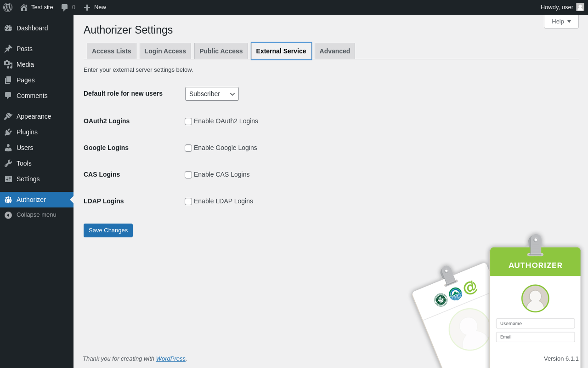Click the plus icon next to New
Viewport: 588px width, 368px height.
87,7
